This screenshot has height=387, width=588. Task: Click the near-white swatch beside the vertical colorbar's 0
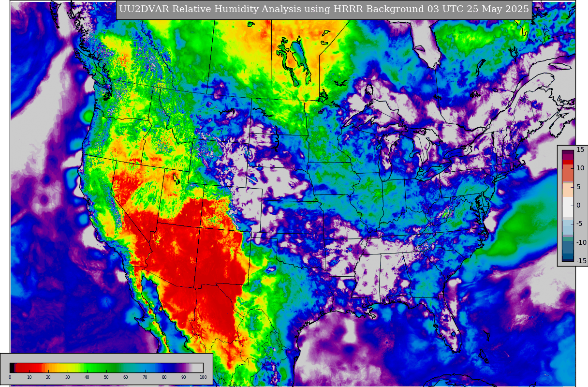tap(568, 207)
